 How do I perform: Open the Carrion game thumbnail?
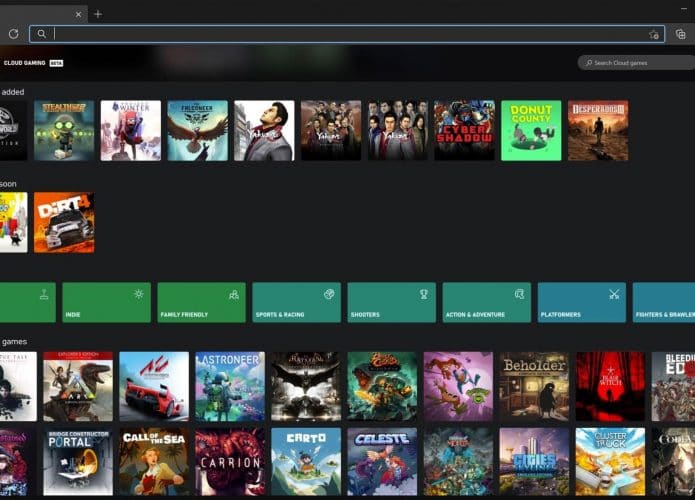pyautogui.click(x=230, y=461)
